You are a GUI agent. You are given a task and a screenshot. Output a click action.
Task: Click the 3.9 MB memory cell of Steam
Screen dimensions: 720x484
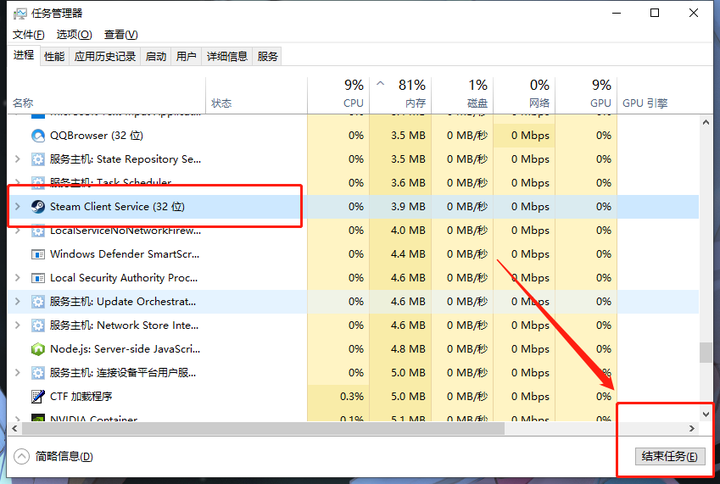(x=400, y=207)
